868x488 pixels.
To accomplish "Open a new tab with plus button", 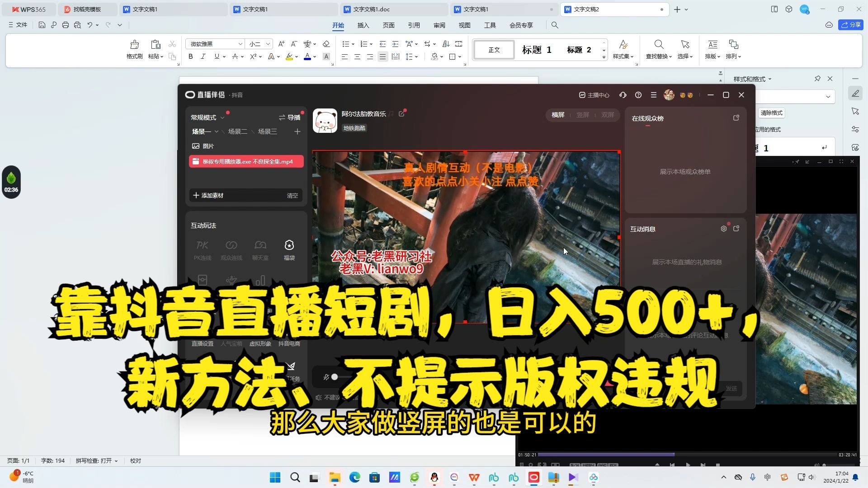I will pyautogui.click(x=677, y=9).
